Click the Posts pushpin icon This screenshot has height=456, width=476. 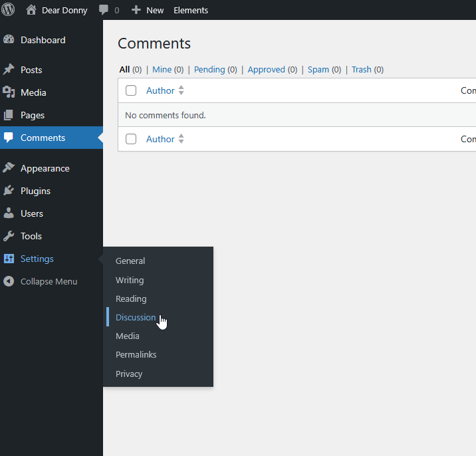9,69
